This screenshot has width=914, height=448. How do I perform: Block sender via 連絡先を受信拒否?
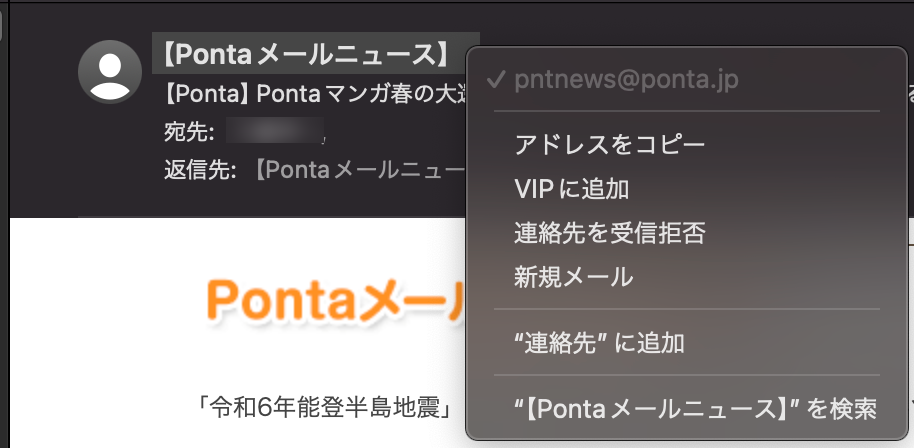point(609,233)
